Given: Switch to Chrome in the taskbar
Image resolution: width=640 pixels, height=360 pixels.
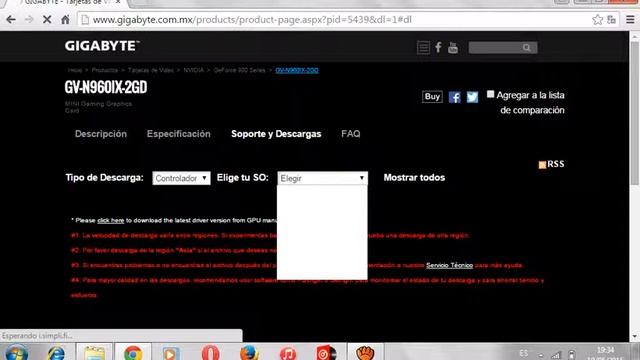Looking at the screenshot, I should (x=133, y=353).
